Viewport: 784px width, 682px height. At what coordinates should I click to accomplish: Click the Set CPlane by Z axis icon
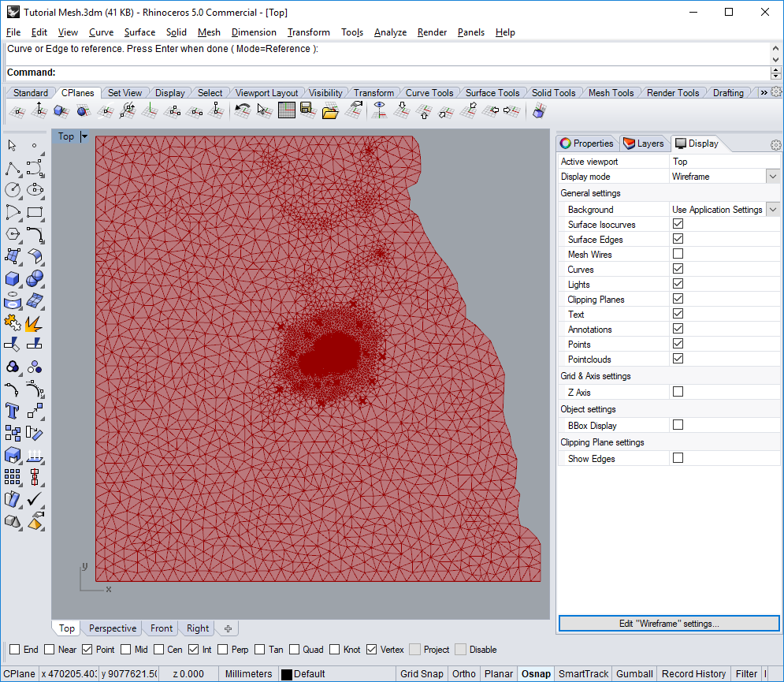click(x=216, y=110)
